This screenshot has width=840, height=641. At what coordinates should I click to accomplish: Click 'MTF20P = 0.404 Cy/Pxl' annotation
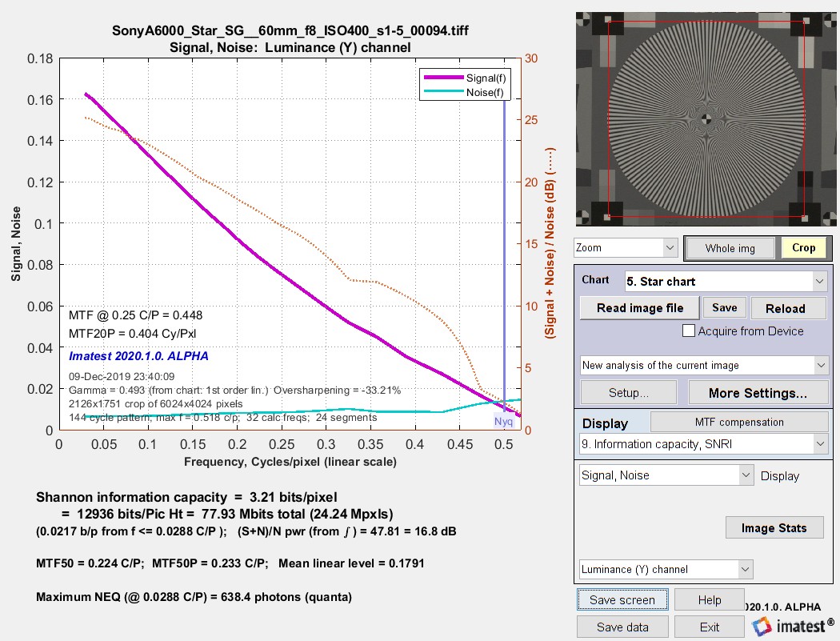coord(132,334)
